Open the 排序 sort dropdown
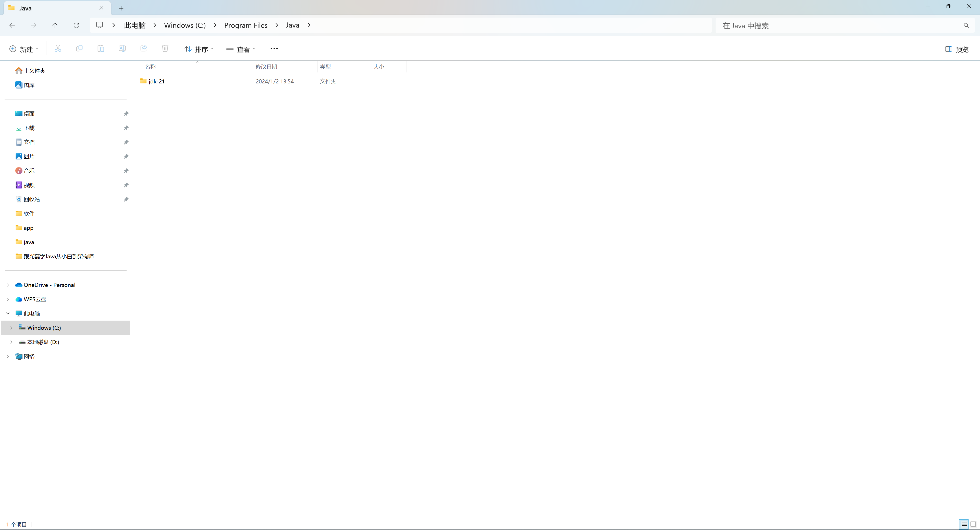 point(199,49)
